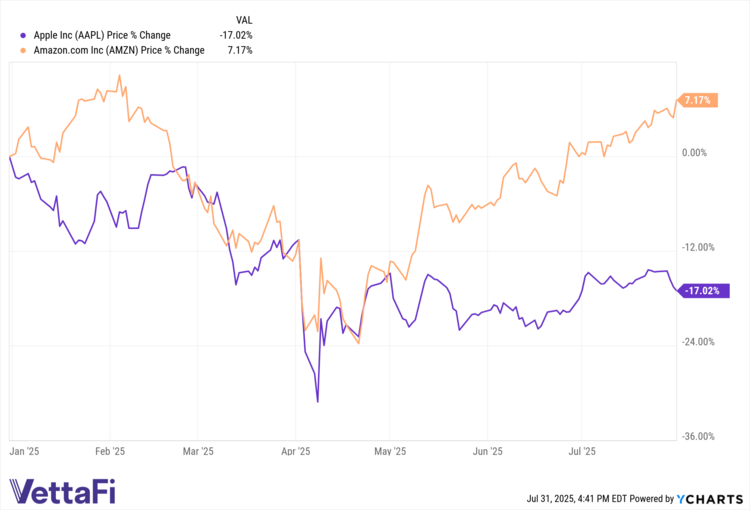Select the Feb '25 axis label
Viewport: 750px width, 510px height.
click(109, 451)
